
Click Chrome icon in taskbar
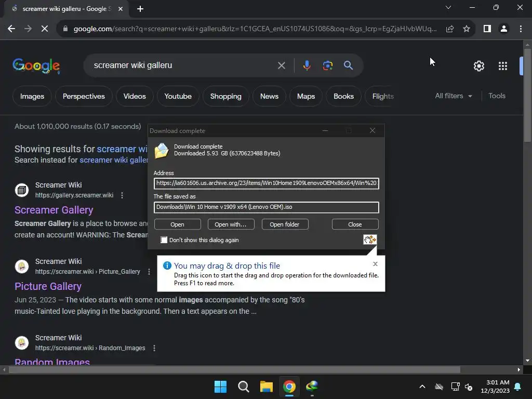289,387
